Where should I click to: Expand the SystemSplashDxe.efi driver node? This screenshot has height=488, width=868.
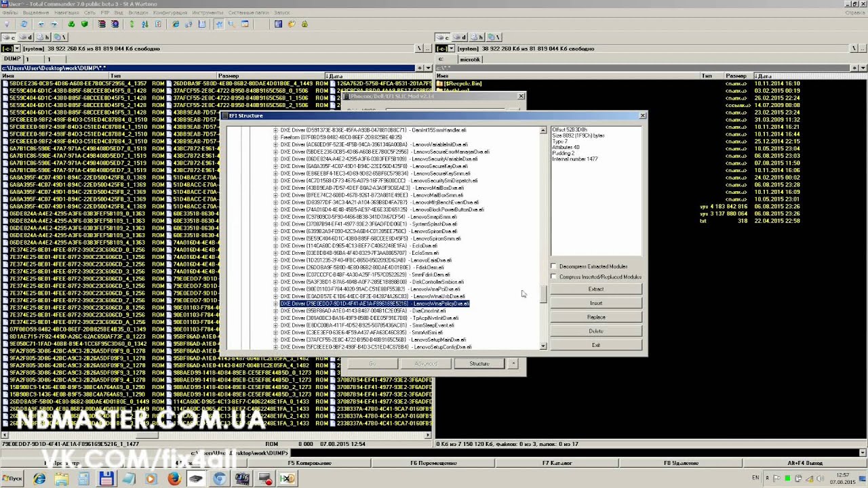tap(275, 224)
